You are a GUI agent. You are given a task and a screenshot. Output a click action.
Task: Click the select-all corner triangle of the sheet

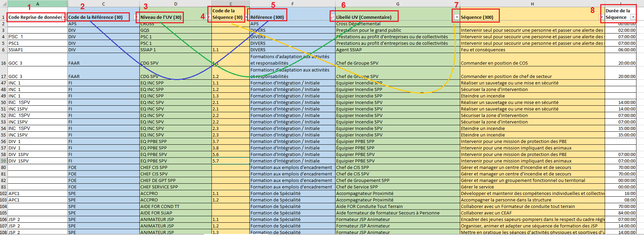coord(4,4)
